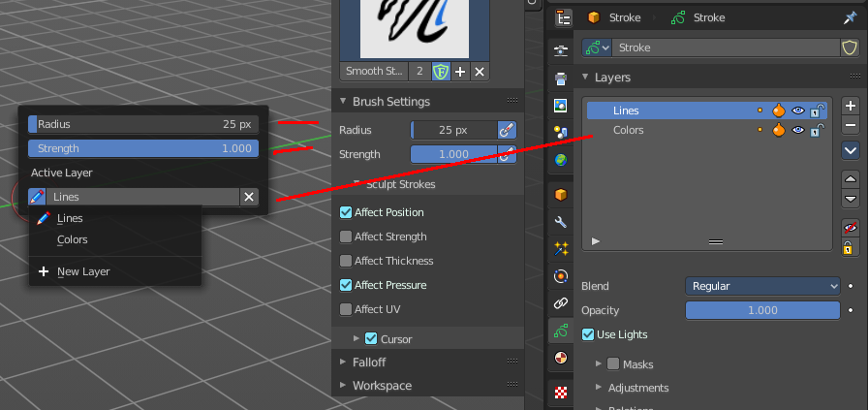Enable the Affect UV checkbox

click(x=346, y=309)
